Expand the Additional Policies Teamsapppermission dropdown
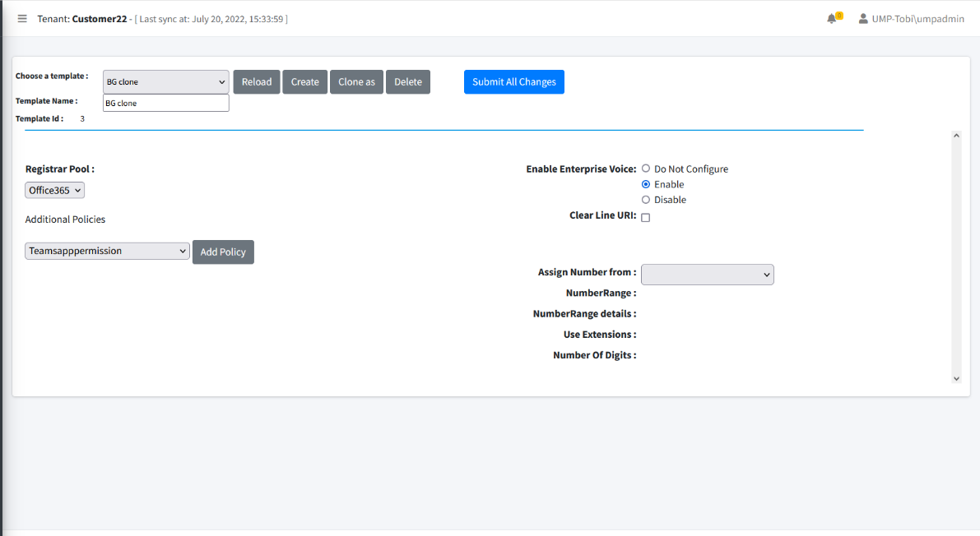The image size is (980, 536). tap(107, 251)
